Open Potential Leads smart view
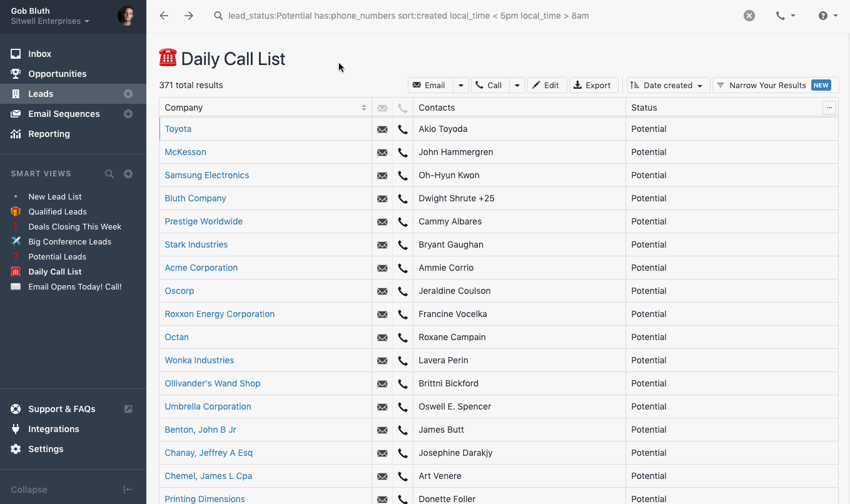This screenshot has height=504, width=850. coord(57,256)
